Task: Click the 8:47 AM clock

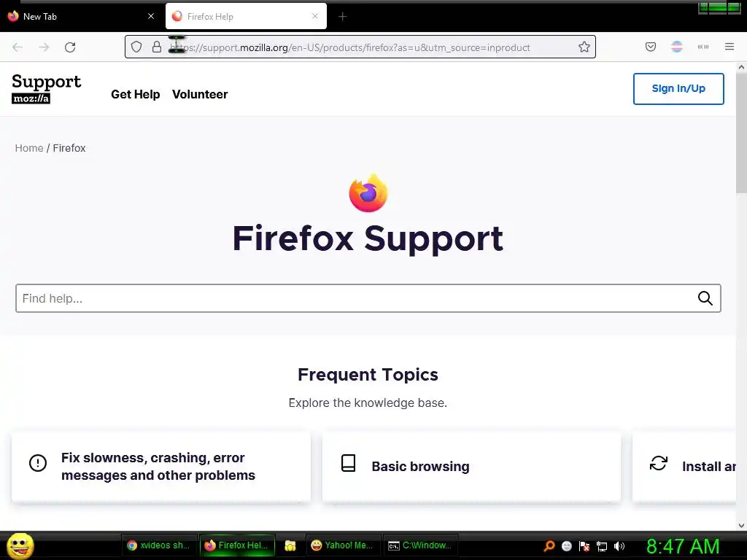Action: 683,546
